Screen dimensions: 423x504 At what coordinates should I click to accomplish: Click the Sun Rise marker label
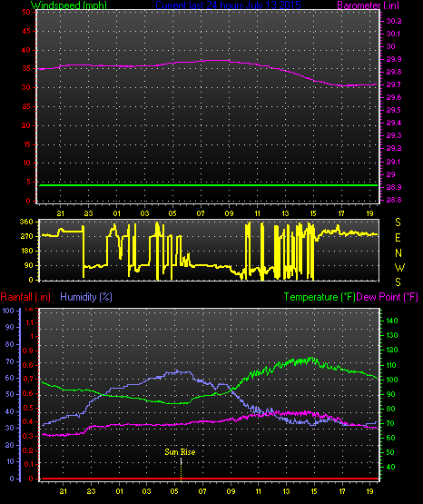tap(180, 452)
